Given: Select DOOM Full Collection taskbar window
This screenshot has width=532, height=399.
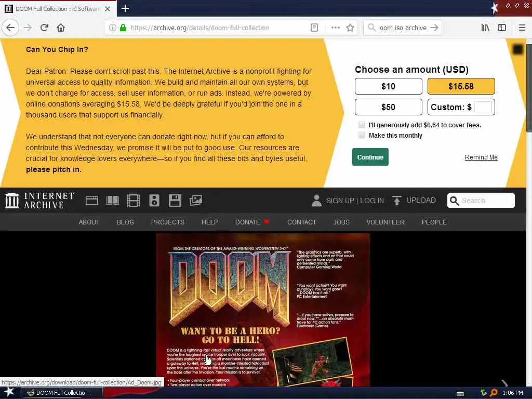Looking at the screenshot, I should (x=61, y=393).
